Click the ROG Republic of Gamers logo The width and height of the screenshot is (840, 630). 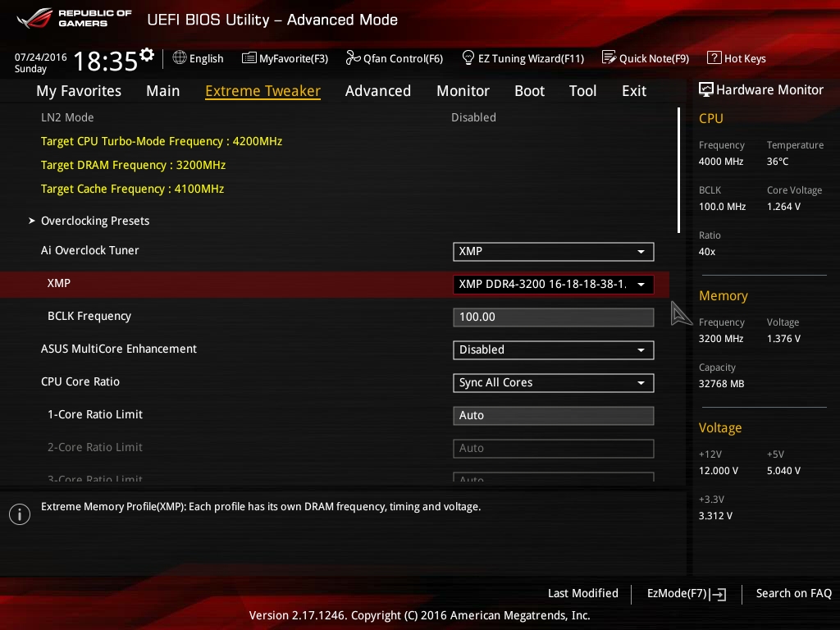[74, 18]
